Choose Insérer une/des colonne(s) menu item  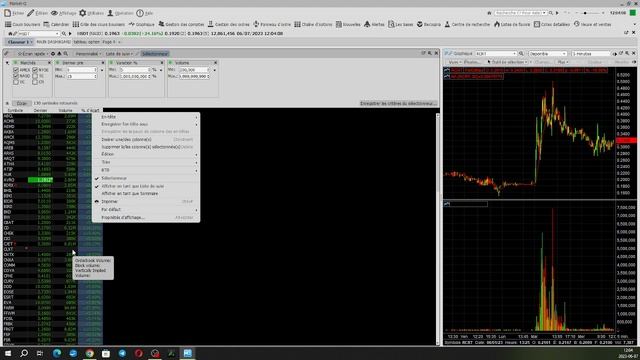pyautogui.click(x=146, y=140)
